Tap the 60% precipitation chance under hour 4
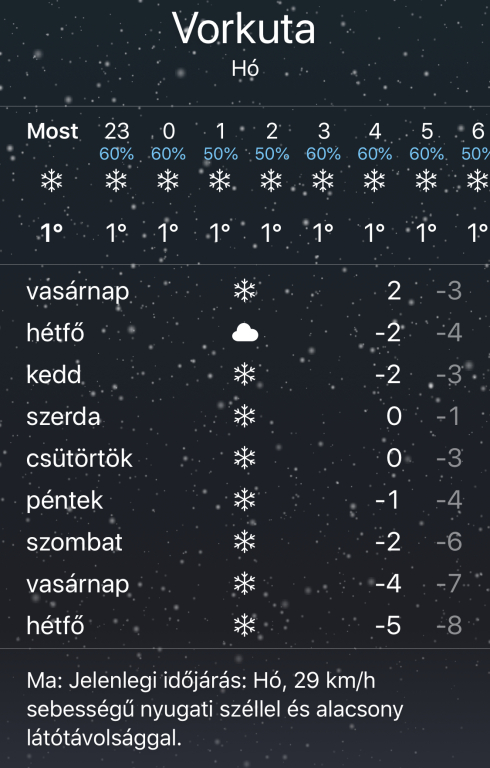 click(x=375, y=154)
